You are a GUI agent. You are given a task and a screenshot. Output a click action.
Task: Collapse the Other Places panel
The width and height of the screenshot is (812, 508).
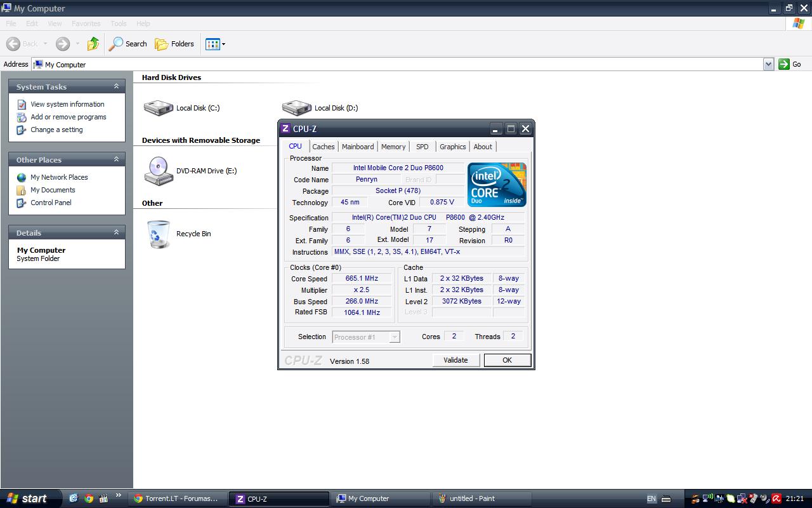pyautogui.click(x=116, y=159)
